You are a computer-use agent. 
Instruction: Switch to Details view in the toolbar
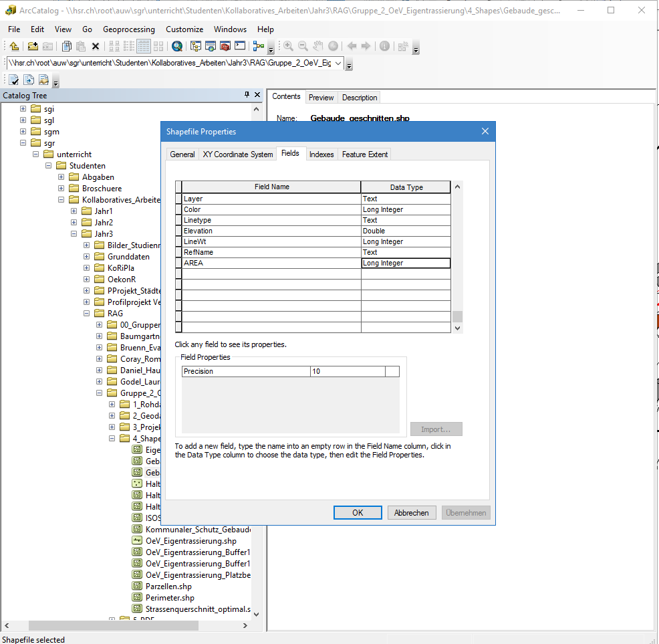143,46
